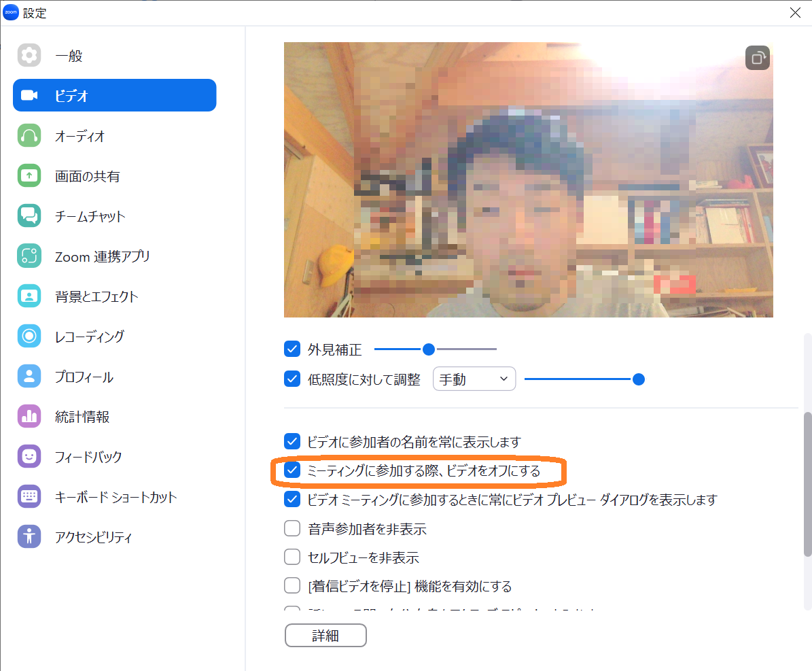Open the Team Chat (チームチャット) icon
This screenshot has width=812, height=671.
pos(29,216)
